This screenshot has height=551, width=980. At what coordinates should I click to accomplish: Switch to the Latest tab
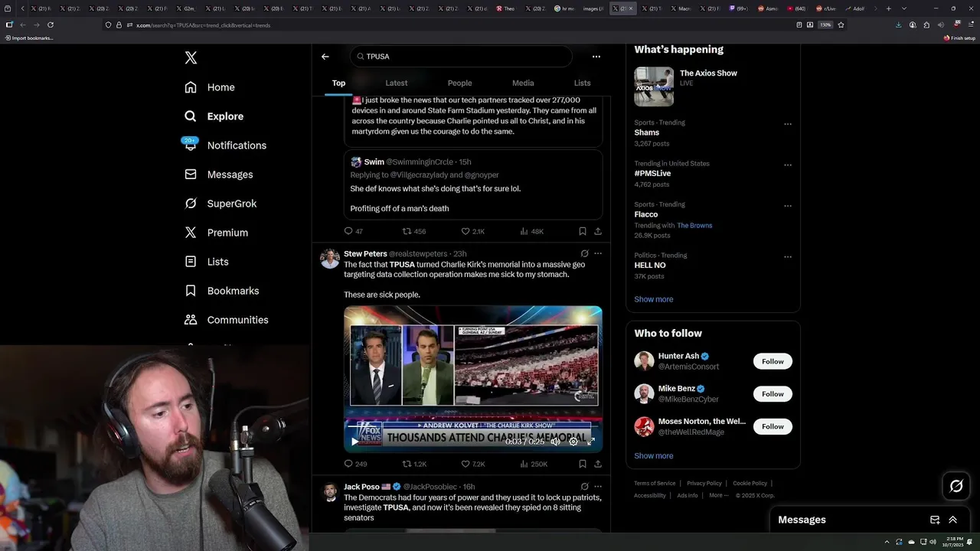[397, 83]
